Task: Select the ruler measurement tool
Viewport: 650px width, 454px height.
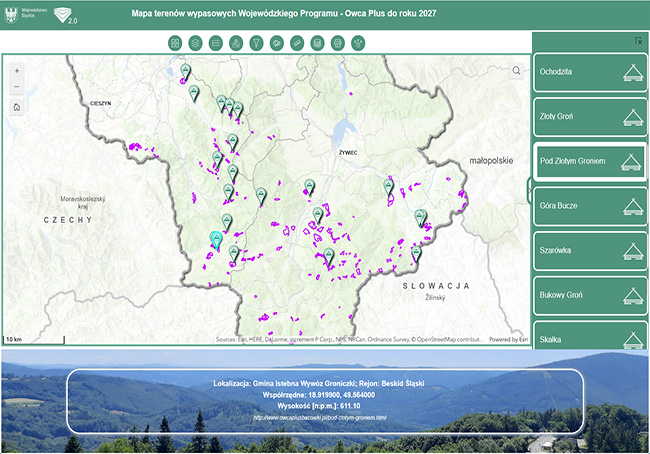Action: coord(297,43)
